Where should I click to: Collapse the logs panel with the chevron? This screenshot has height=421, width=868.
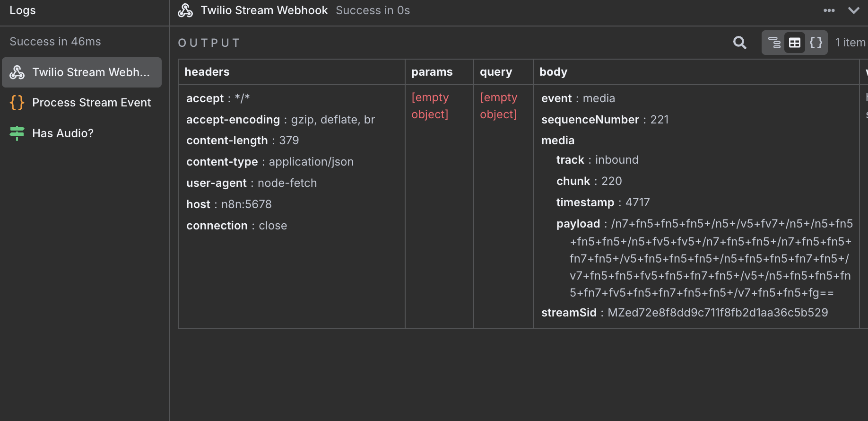point(854,10)
